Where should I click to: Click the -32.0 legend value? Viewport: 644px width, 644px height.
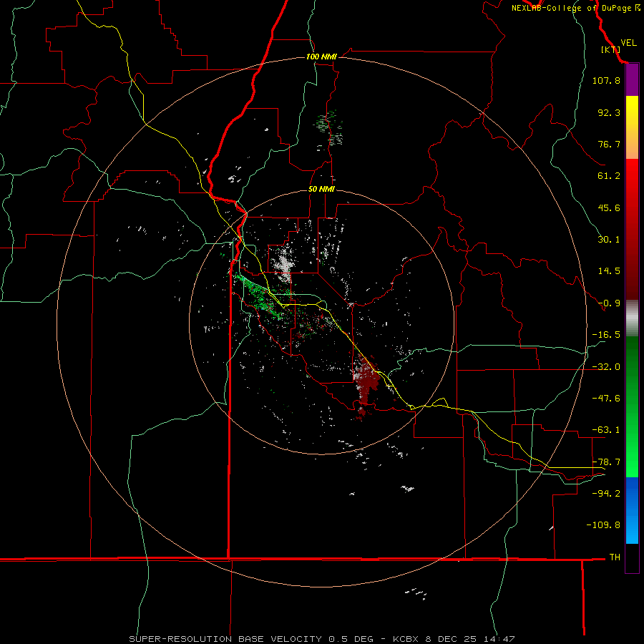point(606,367)
